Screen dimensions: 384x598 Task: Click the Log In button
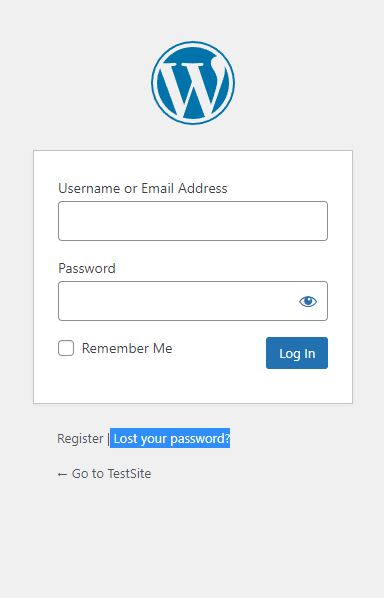(x=297, y=353)
